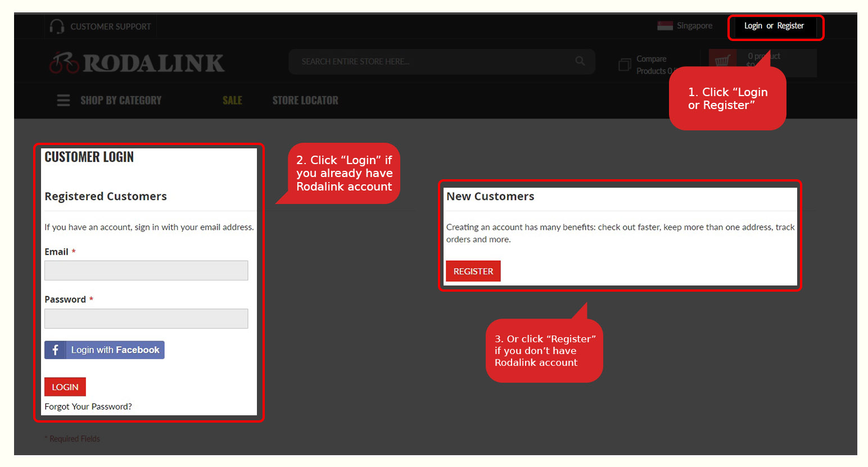Click the Singapore flag icon
The height and width of the screenshot is (467, 868).
click(665, 26)
